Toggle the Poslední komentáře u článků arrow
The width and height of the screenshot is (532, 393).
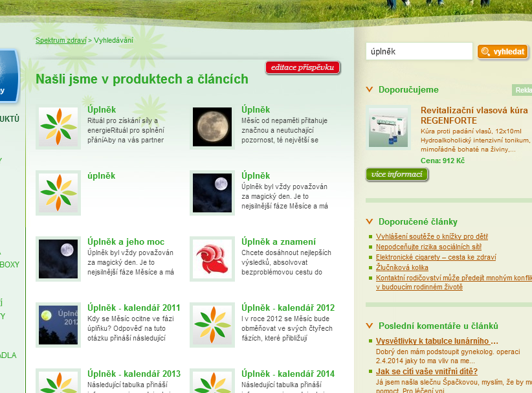(x=370, y=326)
